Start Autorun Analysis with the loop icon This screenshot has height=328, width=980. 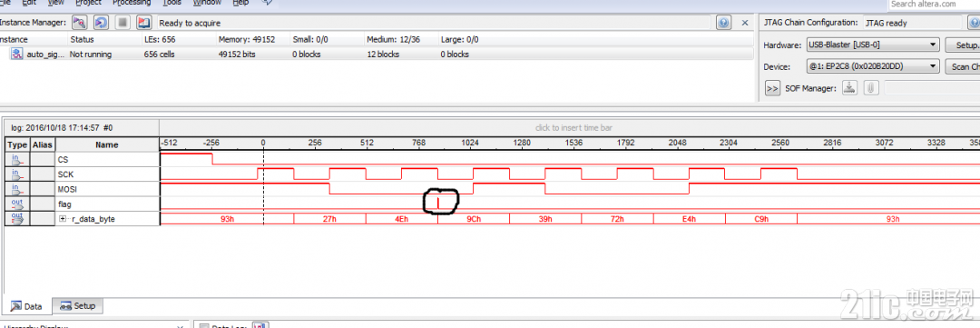point(101,23)
